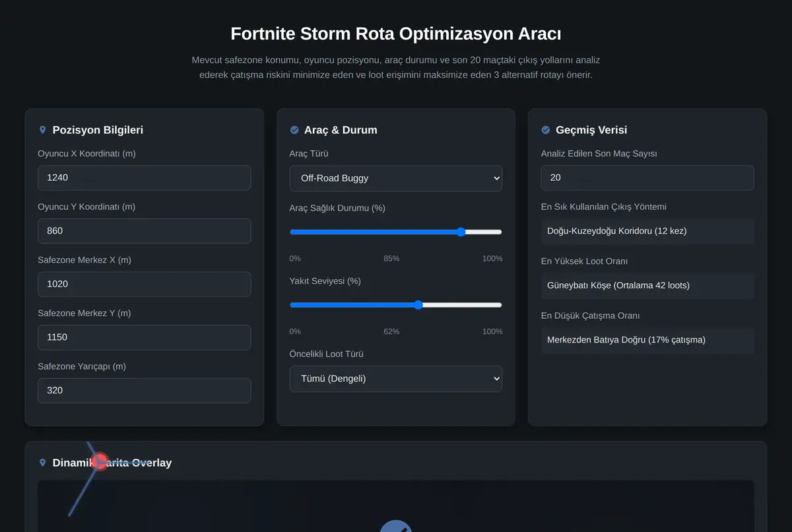
Task: Click the Analiz Edilen Son Maç Sayısı field
Action: click(x=647, y=178)
